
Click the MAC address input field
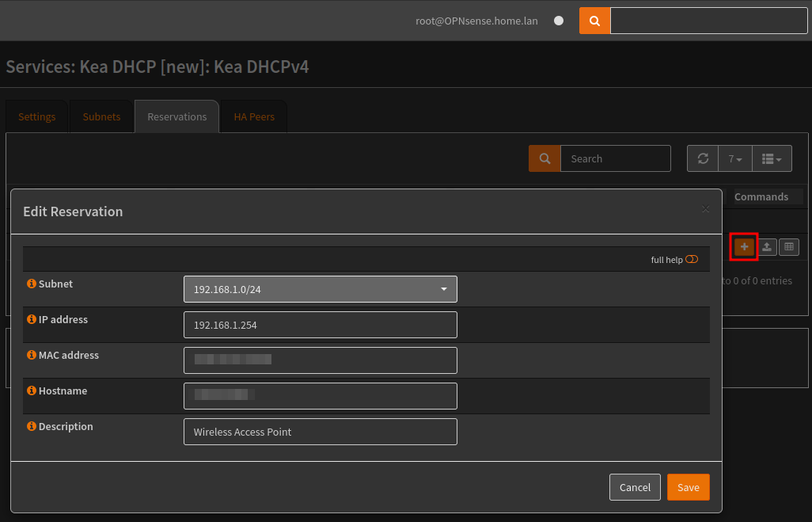[320, 360]
